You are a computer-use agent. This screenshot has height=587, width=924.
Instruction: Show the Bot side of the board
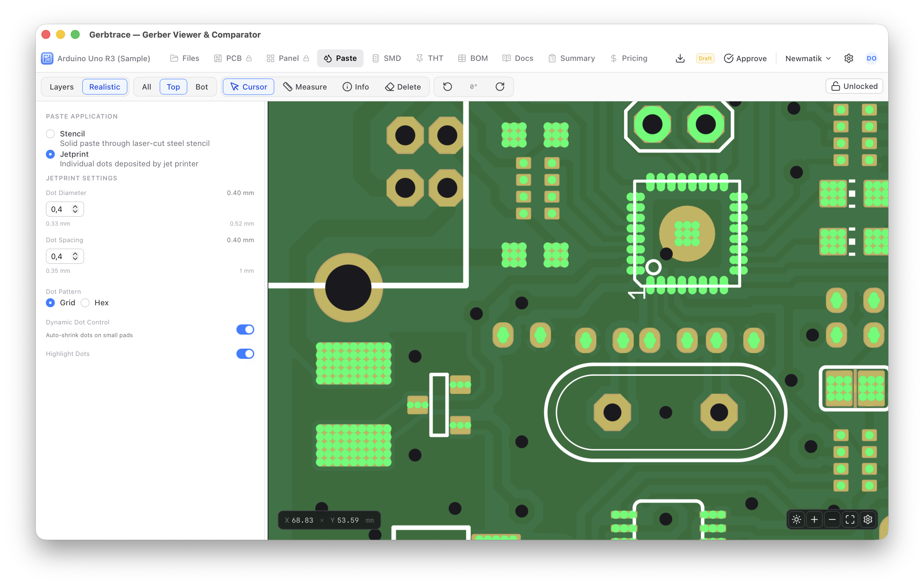201,87
